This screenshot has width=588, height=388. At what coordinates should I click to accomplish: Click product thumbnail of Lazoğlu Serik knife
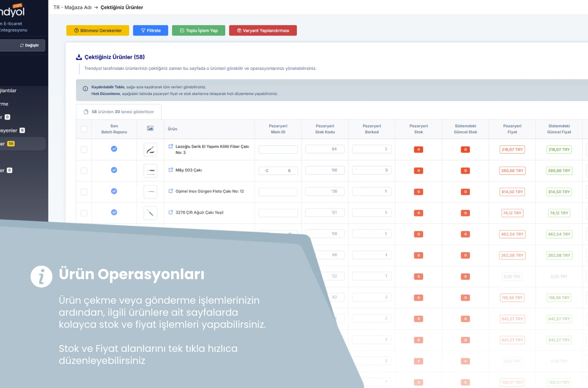tap(150, 149)
